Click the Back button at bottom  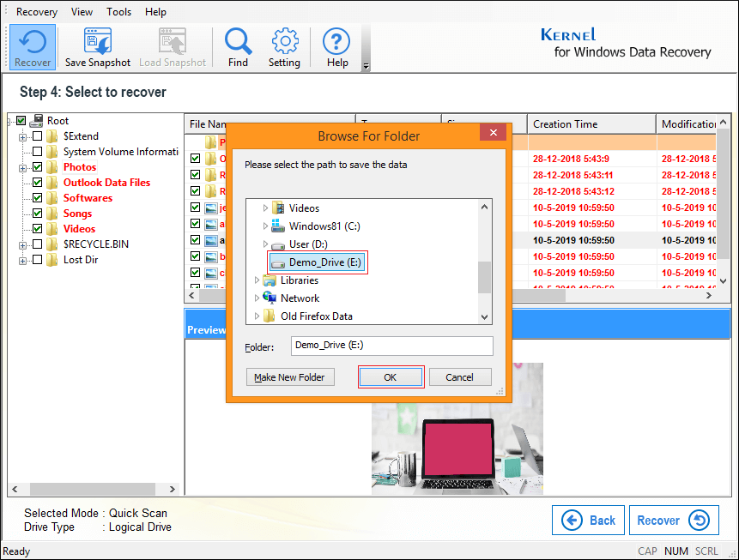click(588, 521)
